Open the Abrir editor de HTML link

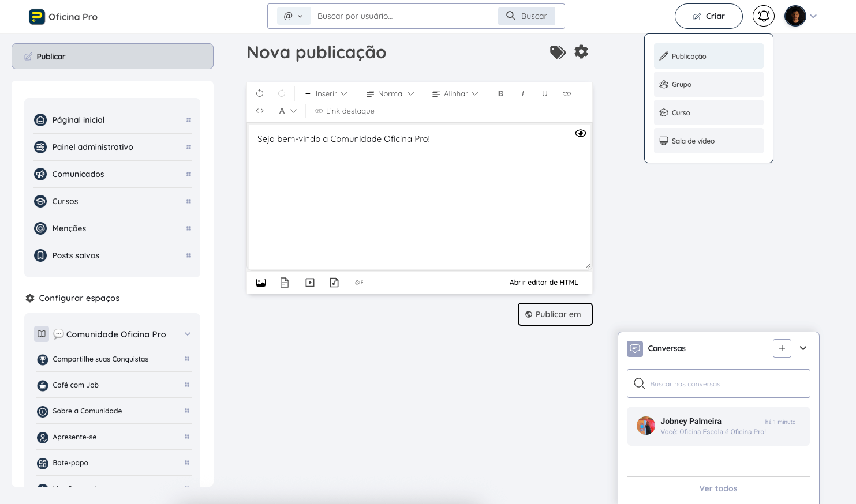tap(543, 283)
